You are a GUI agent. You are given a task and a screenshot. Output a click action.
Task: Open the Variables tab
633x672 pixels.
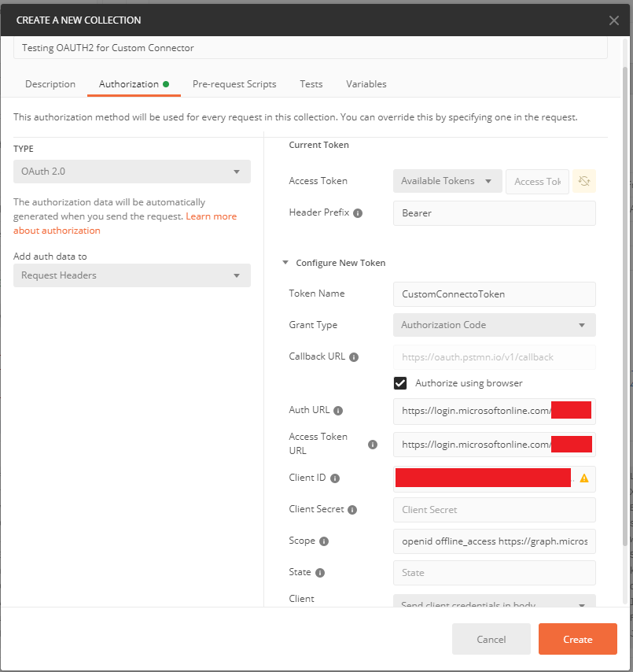tap(366, 84)
